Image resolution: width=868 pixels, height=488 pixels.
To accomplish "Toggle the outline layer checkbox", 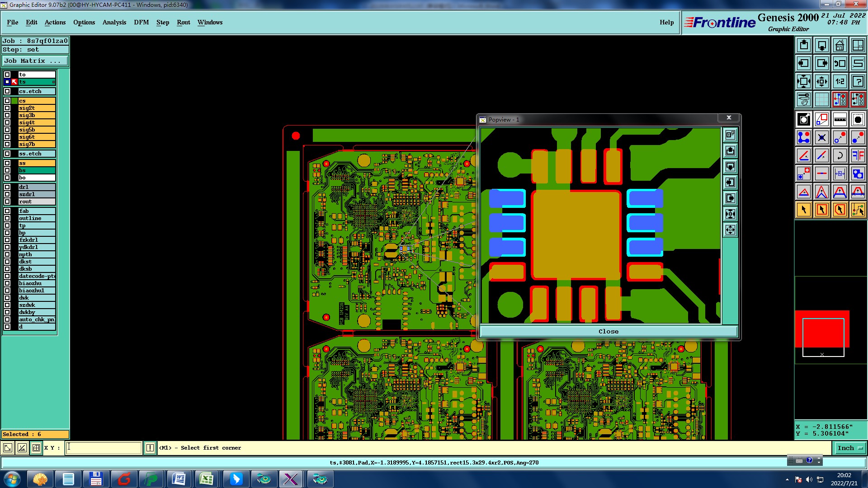I will [7, 218].
